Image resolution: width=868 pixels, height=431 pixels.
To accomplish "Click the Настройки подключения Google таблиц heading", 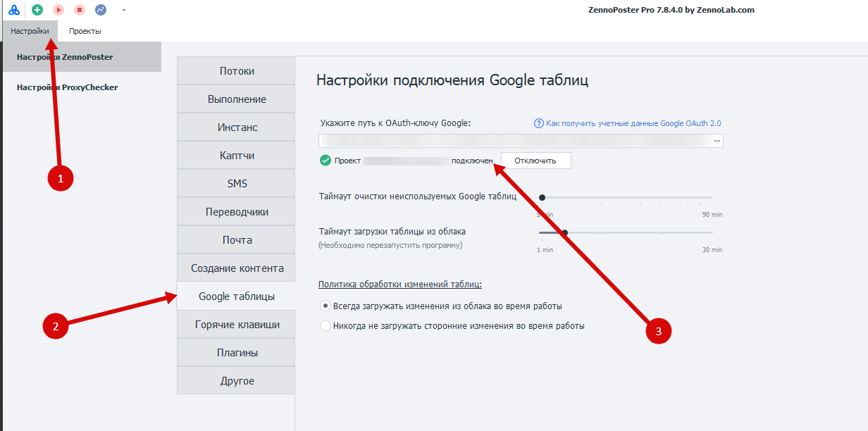I will click(452, 80).
